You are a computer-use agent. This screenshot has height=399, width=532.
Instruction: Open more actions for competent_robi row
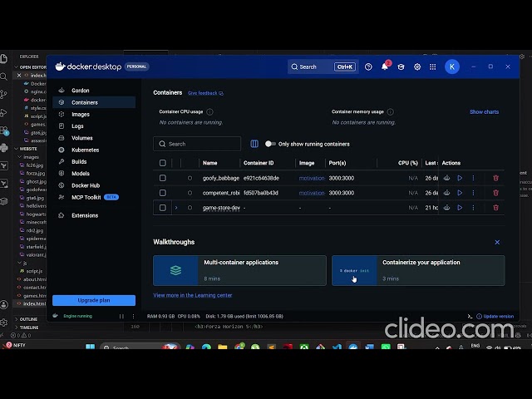click(x=473, y=193)
